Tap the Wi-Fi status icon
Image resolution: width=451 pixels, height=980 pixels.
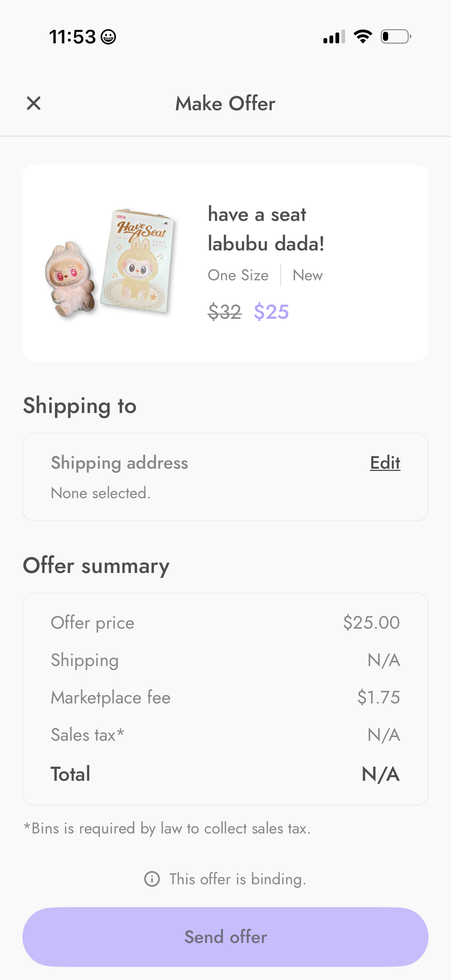click(x=363, y=37)
